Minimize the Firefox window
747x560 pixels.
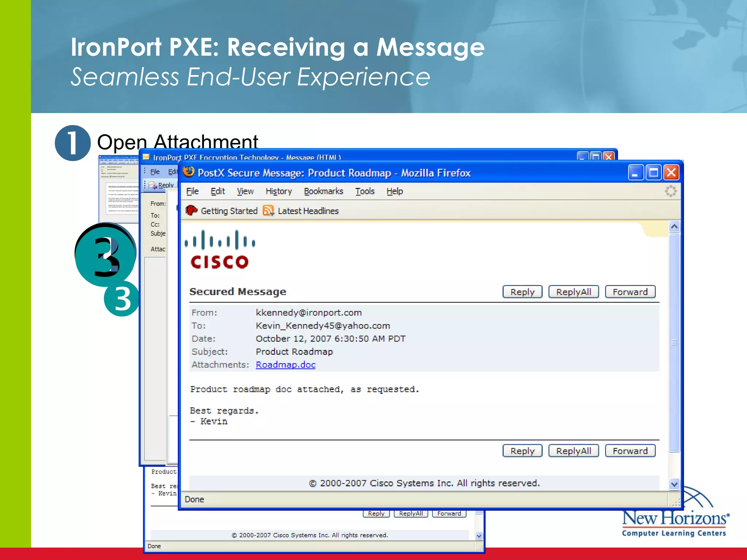click(635, 172)
